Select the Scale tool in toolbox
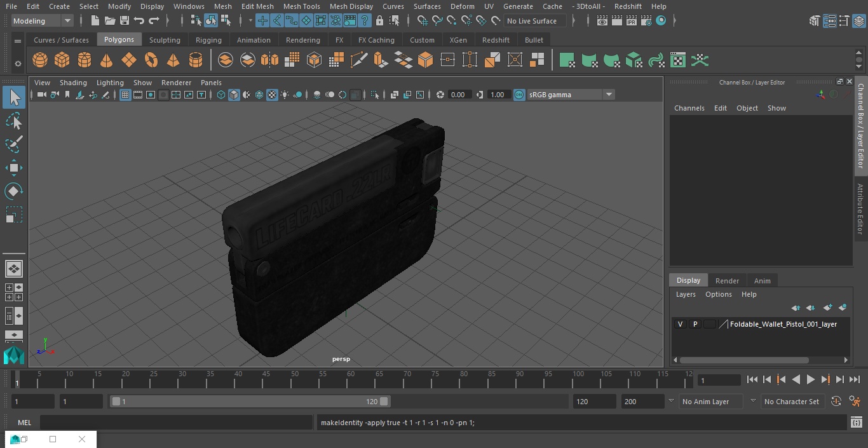 (x=13, y=215)
